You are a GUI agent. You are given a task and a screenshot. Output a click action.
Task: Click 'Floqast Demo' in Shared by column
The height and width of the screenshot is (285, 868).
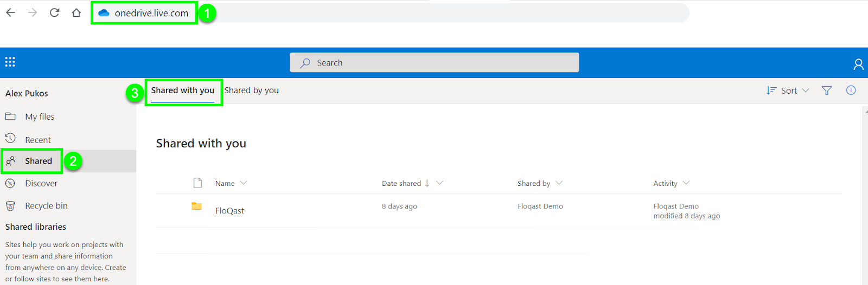pos(540,206)
